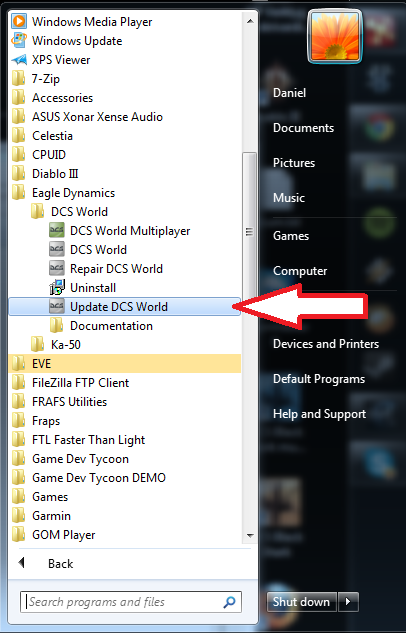Click the Ka-50 folder icon
This screenshot has height=633, width=406.
(x=38, y=344)
